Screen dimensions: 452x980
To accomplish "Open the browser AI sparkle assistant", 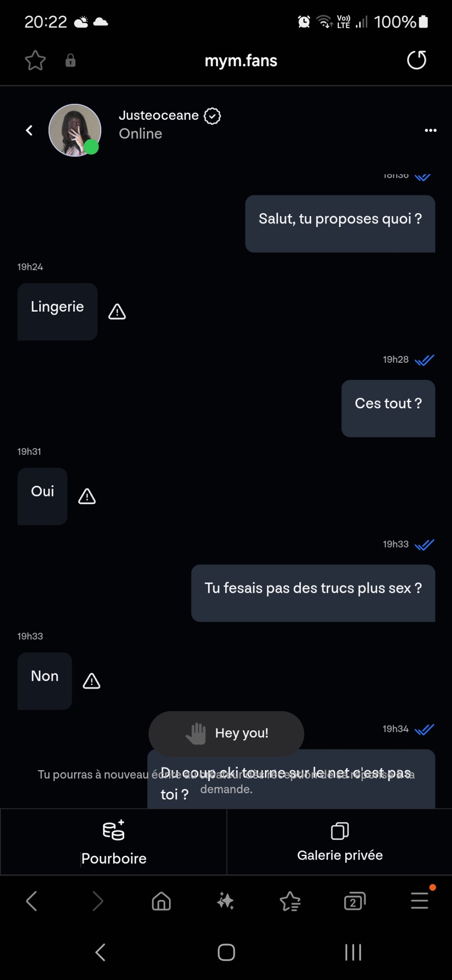I will coord(226,901).
